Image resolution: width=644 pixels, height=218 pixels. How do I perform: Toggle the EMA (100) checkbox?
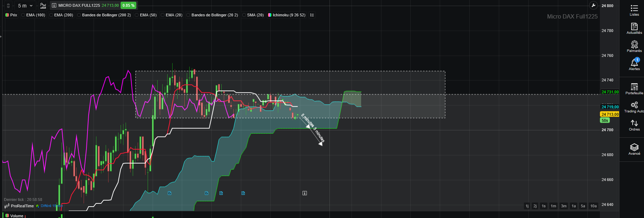tap(23, 15)
